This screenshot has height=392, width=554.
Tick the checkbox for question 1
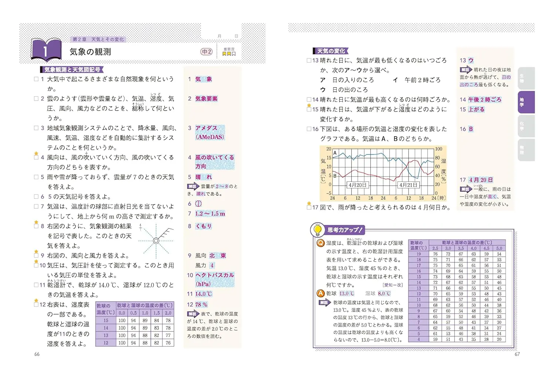pyautogui.click(x=36, y=79)
